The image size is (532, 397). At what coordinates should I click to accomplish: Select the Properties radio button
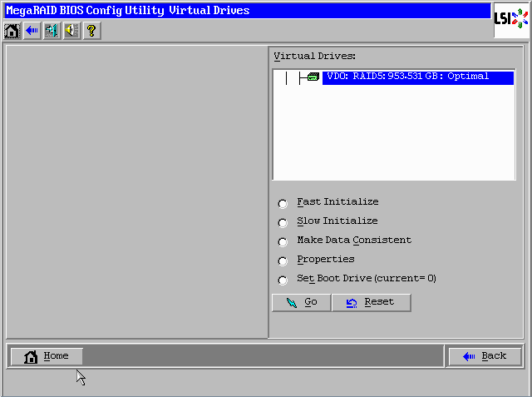tap(283, 261)
